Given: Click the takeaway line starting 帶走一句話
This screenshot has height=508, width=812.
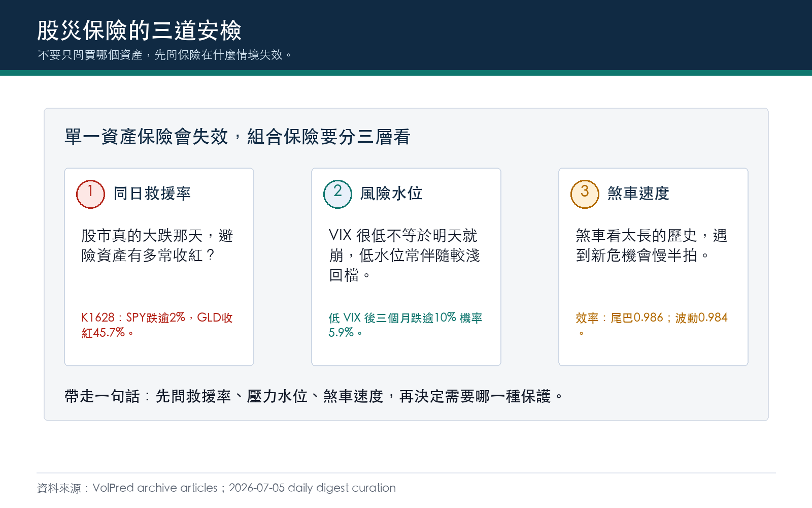Looking at the screenshot, I should (314, 396).
